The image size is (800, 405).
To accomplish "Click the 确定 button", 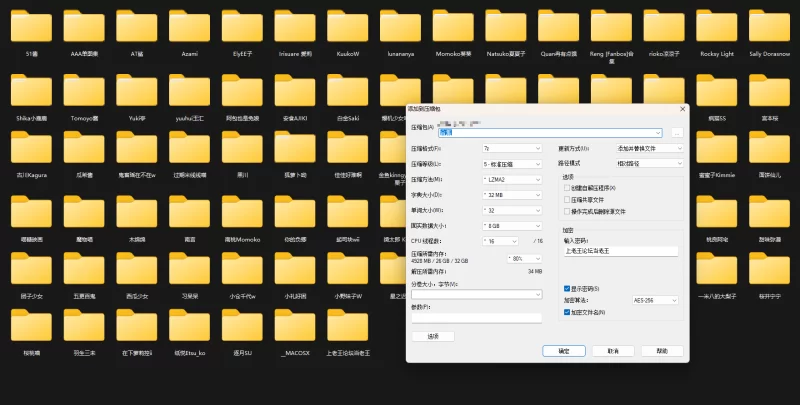I will pos(563,351).
